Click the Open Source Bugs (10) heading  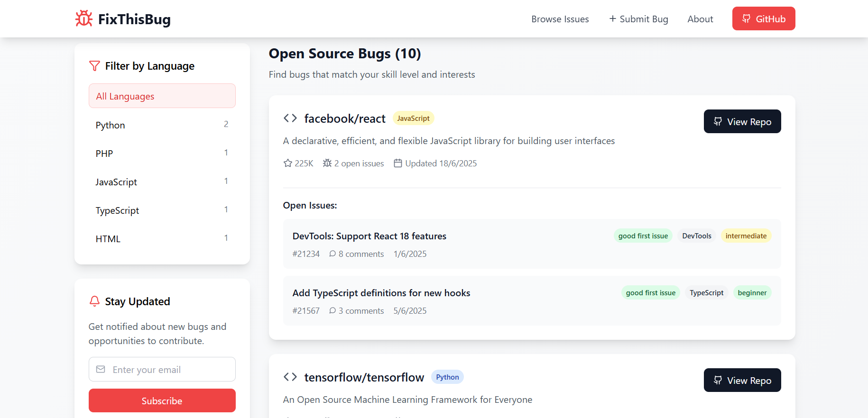345,54
